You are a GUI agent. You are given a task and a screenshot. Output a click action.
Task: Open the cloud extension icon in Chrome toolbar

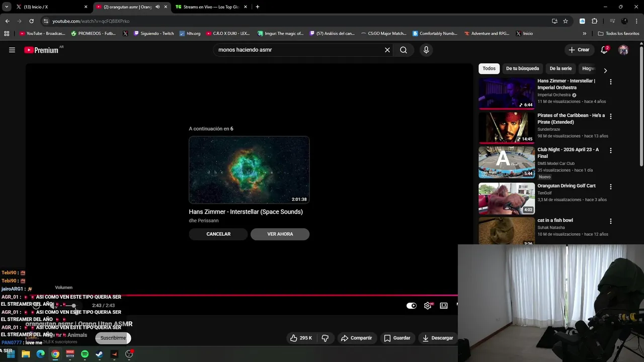[x=582, y=21]
